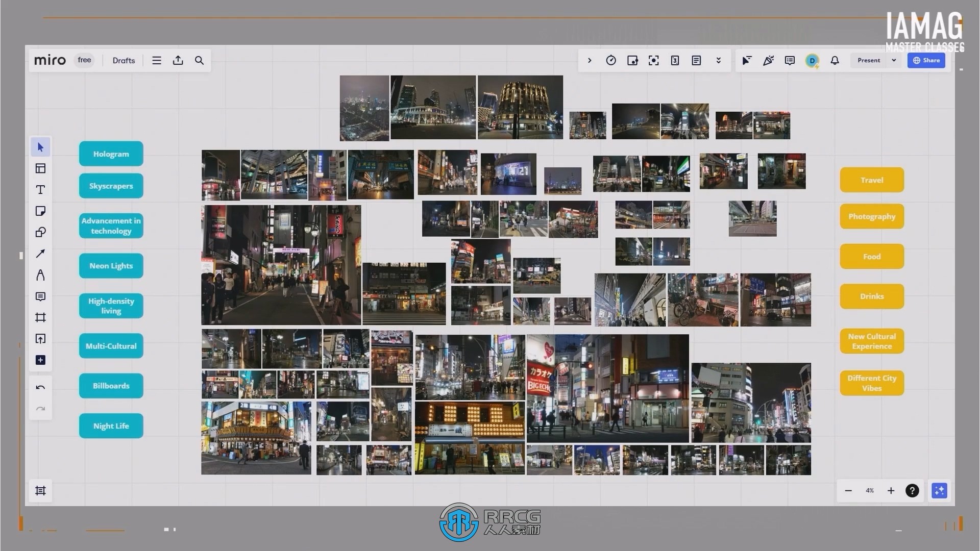The image size is (980, 551).
Task: Select the Travel label tag
Action: click(872, 180)
